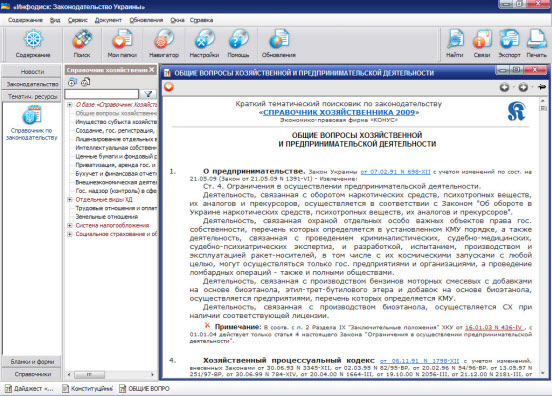Add document to favorites heart icon
This screenshot has width=552, height=396.
(x=169, y=87)
